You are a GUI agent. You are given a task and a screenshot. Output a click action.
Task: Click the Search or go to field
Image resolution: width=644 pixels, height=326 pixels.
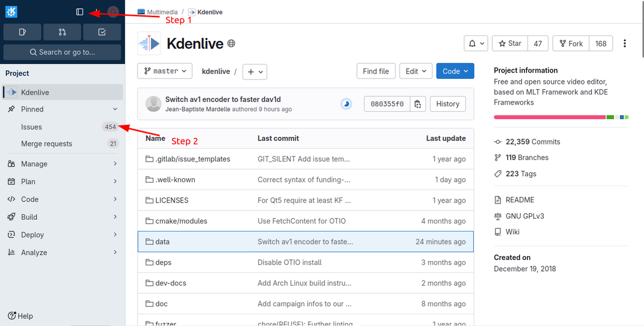(62, 52)
